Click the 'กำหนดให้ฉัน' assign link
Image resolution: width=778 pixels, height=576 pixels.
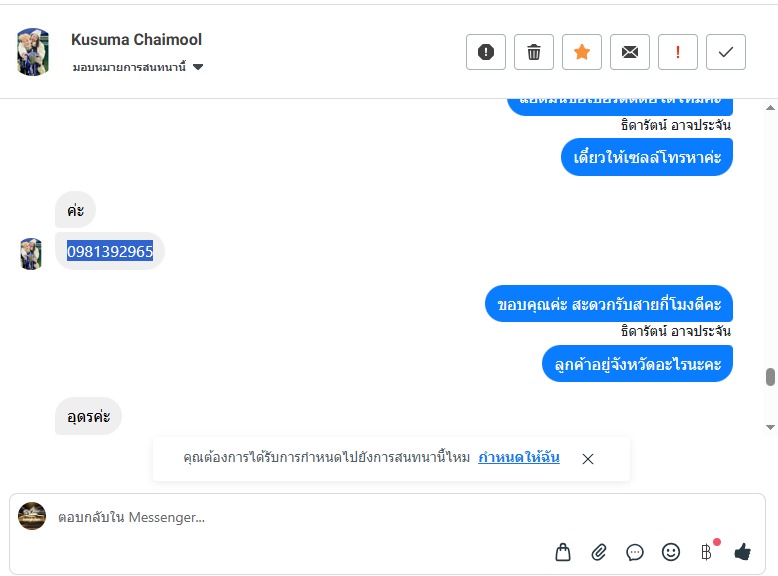tap(518, 457)
